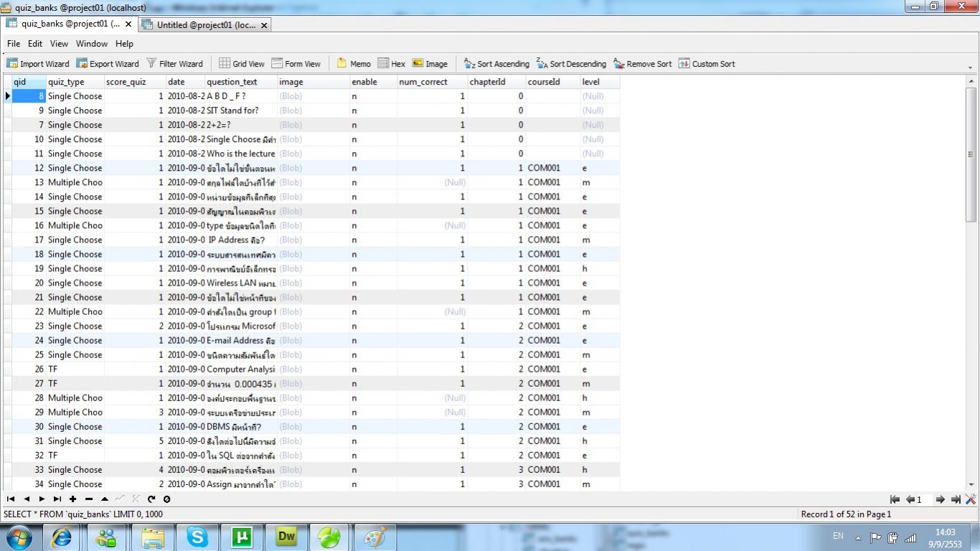The image size is (980, 551).
Task: Click the question_text column header
Action: [241, 82]
